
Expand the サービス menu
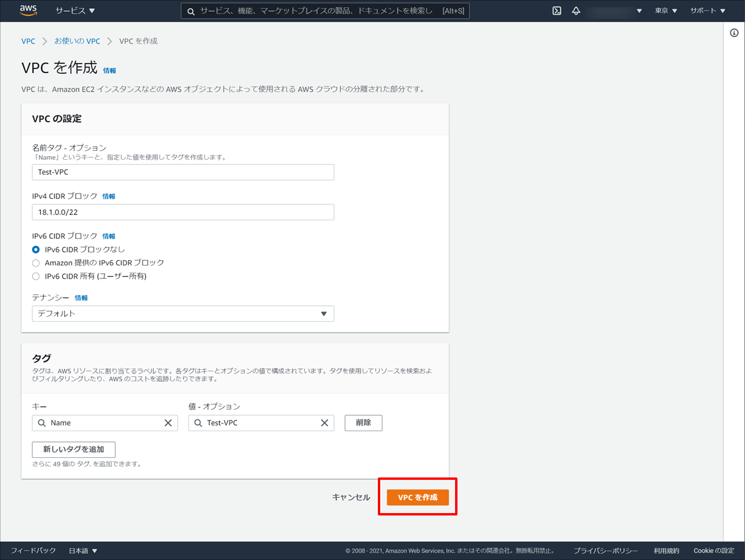coord(75,11)
